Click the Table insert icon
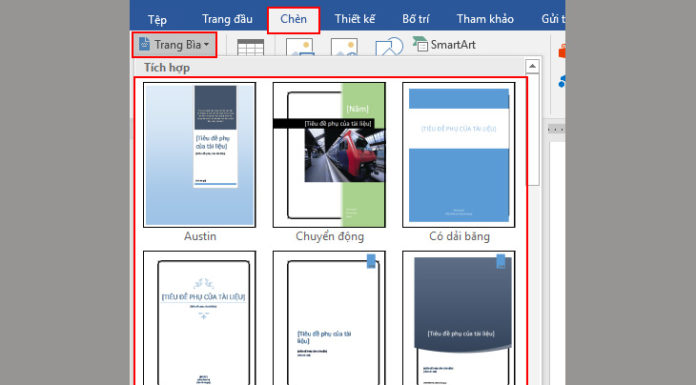The image size is (696, 385). [x=250, y=47]
